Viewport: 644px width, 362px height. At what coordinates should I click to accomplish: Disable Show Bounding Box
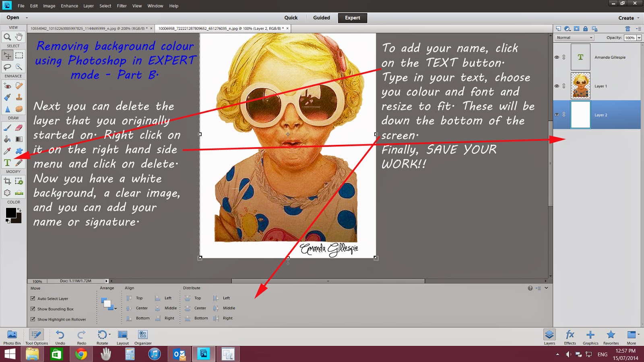pos(33,309)
